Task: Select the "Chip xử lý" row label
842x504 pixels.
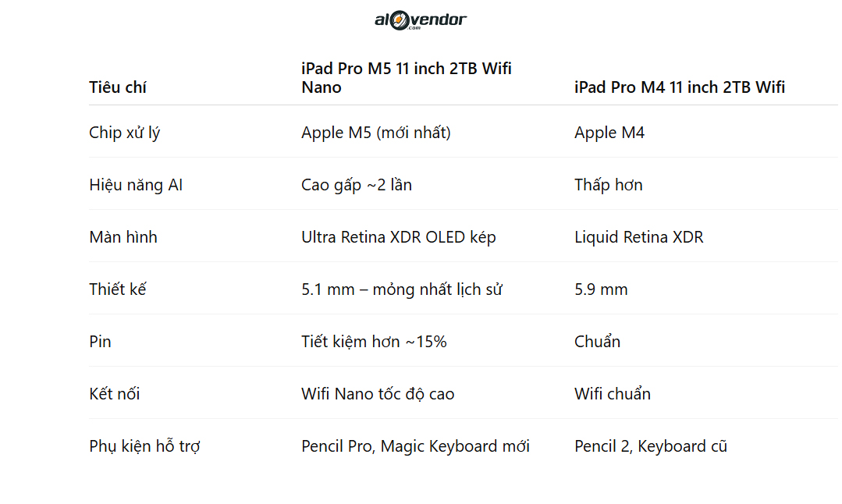Action: coord(125,133)
